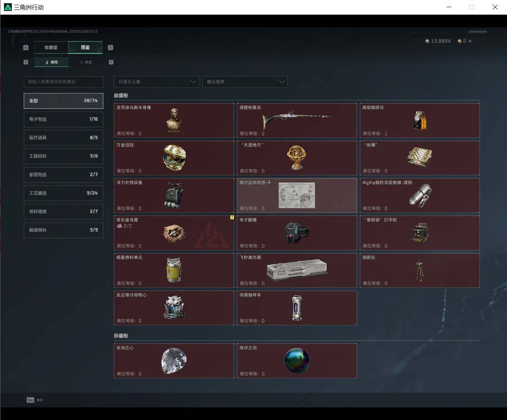
Task: Select the “天圆地方” armillary sphere item
Action: (x=297, y=158)
